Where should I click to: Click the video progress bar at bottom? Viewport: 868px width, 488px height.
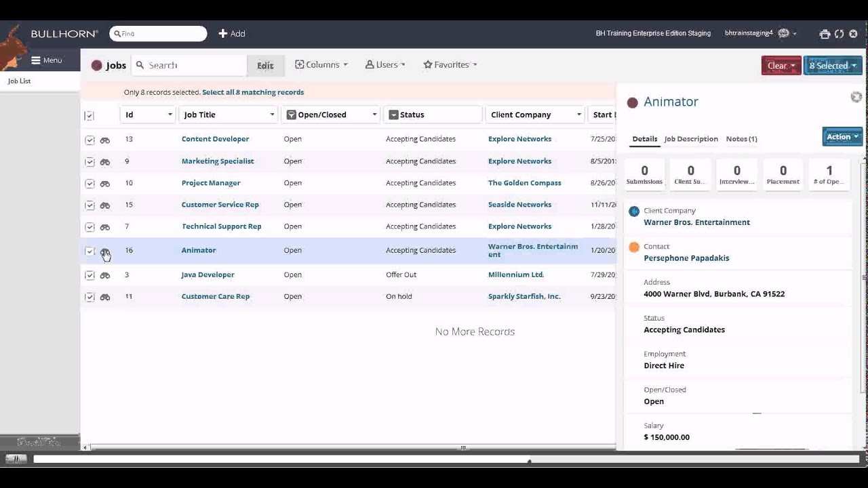(448, 460)
